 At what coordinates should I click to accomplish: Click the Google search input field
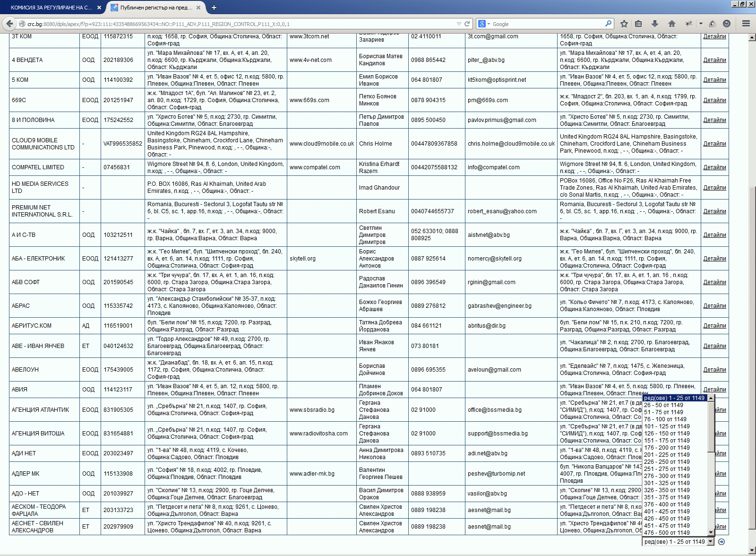(547, 24)
